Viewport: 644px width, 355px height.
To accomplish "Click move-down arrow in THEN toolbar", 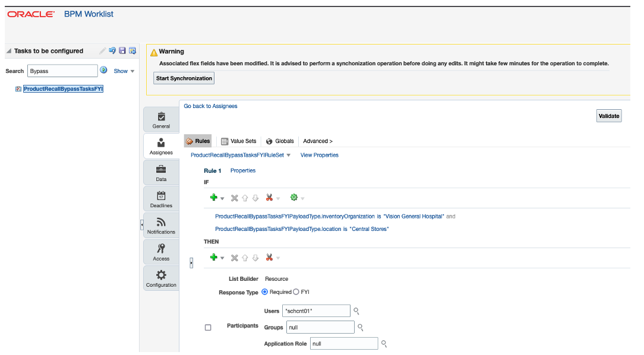I will 255,258.
